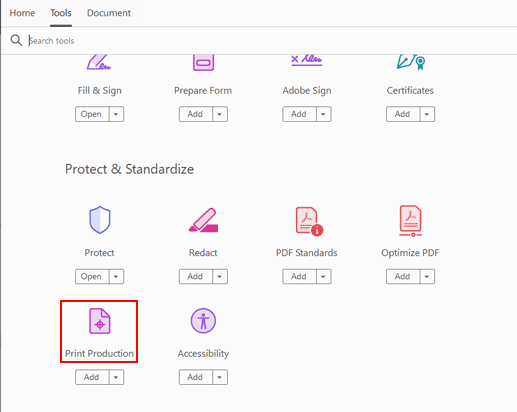Switch to the Document tab
The height and width of the screenshot is (412, 517).
(x=109, y=13)
